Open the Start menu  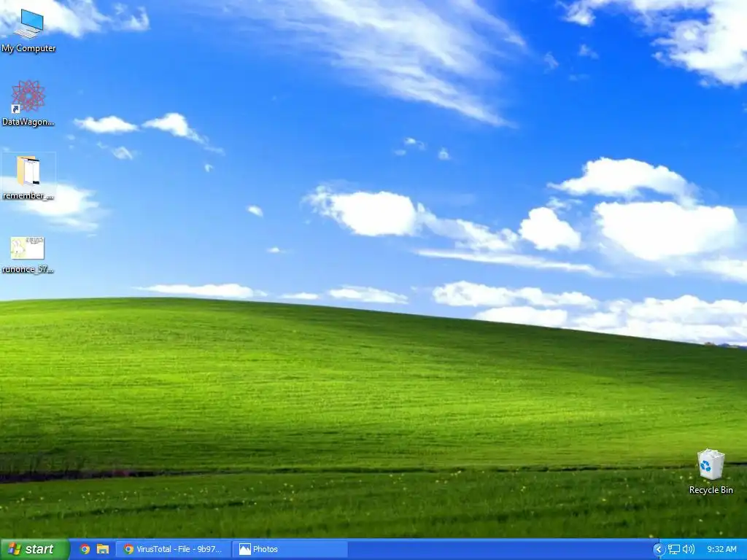(35, 549)
